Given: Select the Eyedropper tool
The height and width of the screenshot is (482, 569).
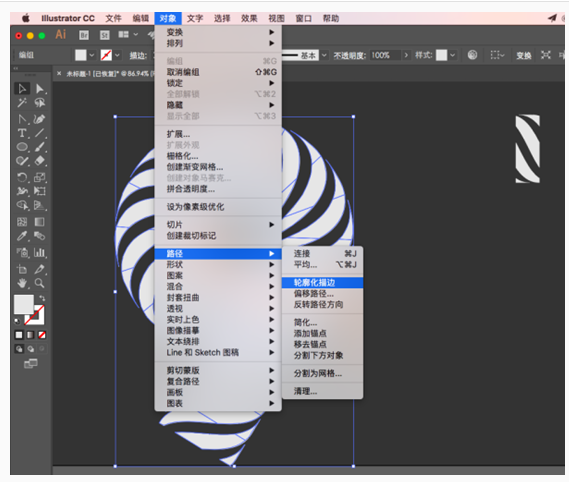Looking at the screenshot, I should 22,236.
